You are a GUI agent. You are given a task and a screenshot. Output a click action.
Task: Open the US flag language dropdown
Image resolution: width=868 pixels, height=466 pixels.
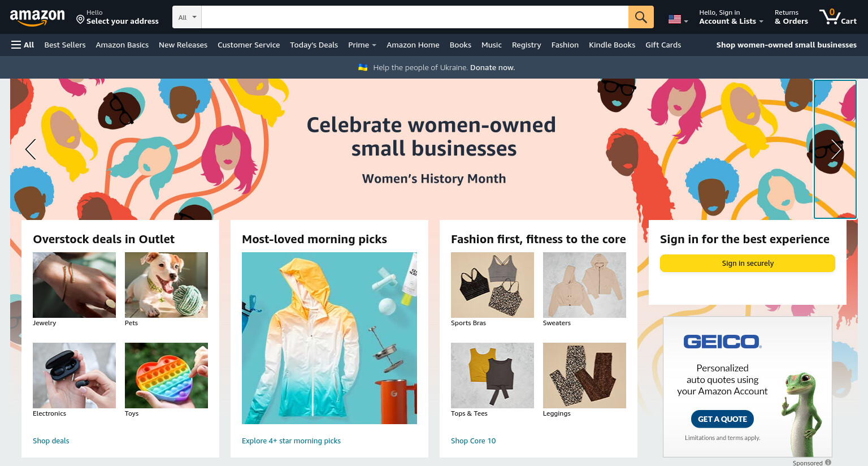[678, 20]
